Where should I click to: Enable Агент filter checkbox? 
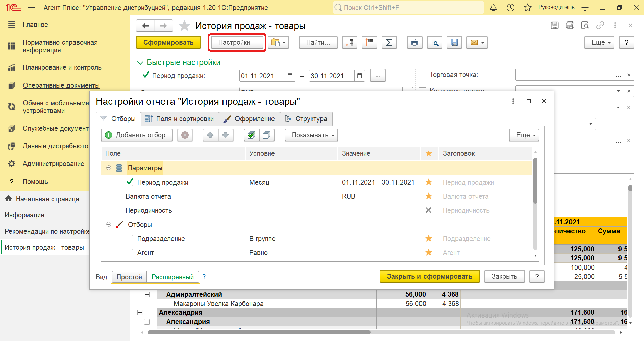129,253
